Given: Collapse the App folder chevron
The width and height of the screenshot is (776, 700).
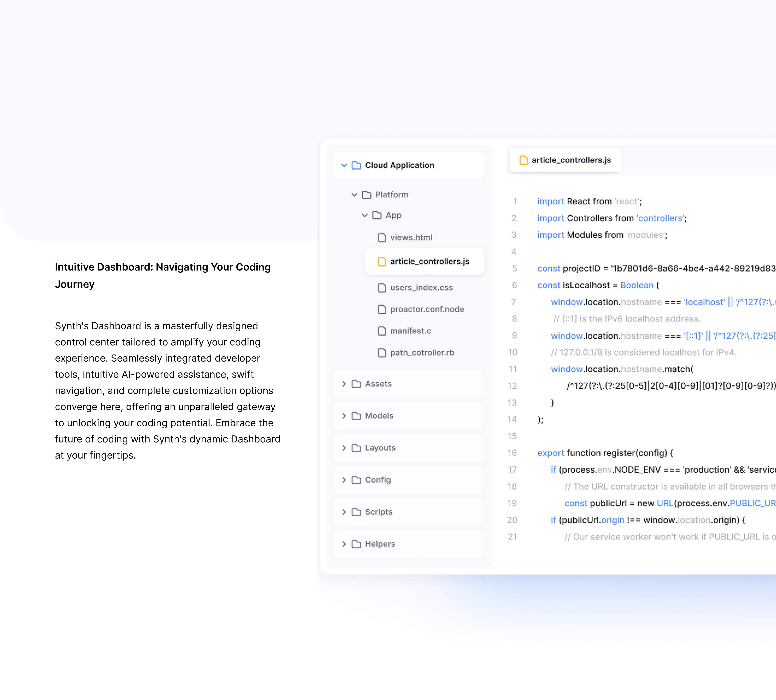Looking at the screenshot, I should click(x=365, y=215).
